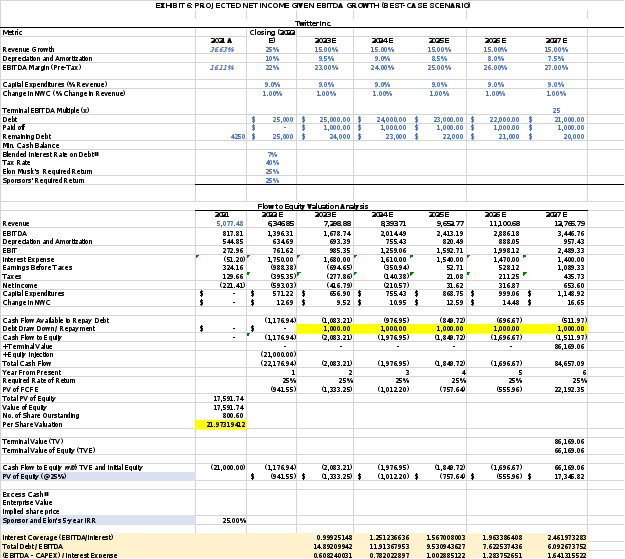The height and width of the screenshot is (559, 625).
Task: Select 2027 E revenue 12,765.79
Action: click(569, 224)
